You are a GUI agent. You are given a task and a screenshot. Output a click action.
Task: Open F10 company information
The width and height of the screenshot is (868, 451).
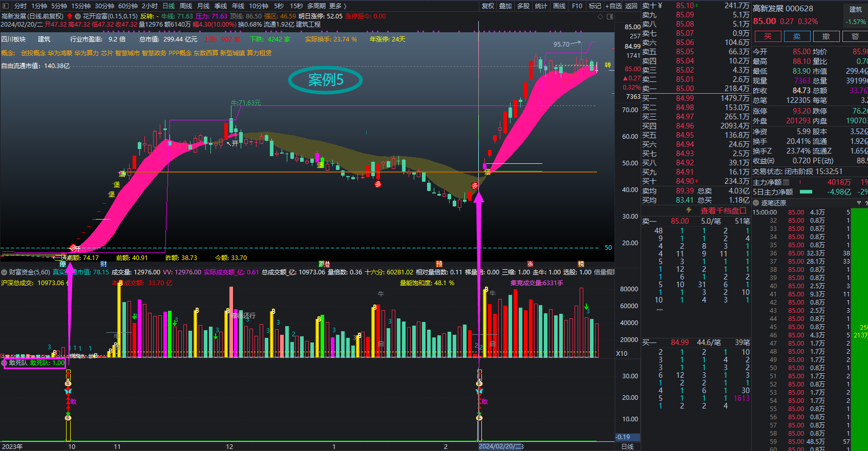tap(577, 6)
